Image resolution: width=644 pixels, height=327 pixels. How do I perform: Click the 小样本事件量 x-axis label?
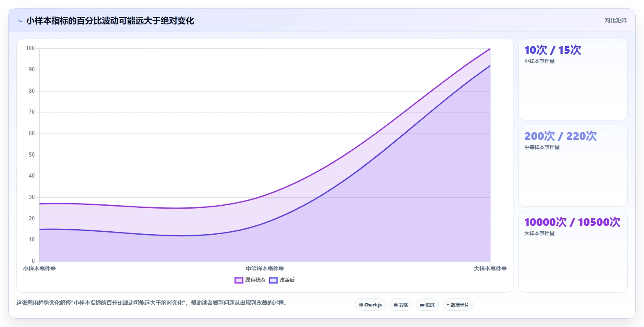click(x=39, y=269)
